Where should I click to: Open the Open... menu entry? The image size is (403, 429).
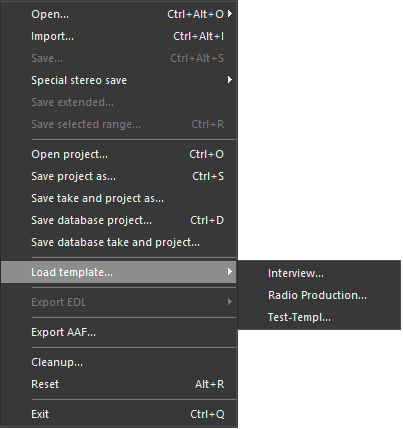pyautogui.click(x=118, y=14)
